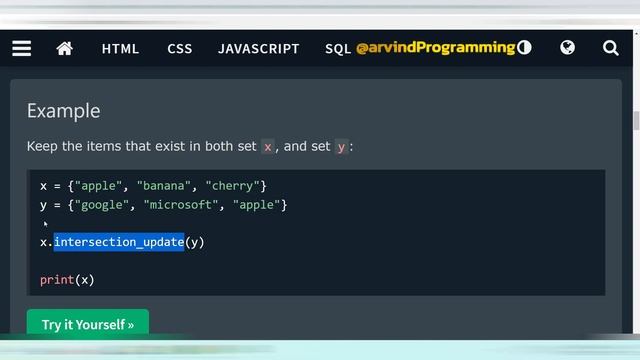Click the "banana" string in code
The image size is (640, 360).
[164, 186]
